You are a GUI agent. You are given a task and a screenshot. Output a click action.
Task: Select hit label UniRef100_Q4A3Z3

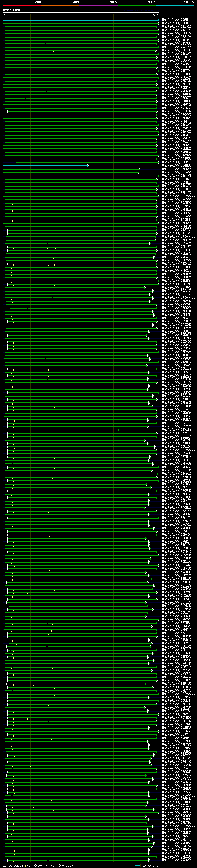[x=177, y=132]
